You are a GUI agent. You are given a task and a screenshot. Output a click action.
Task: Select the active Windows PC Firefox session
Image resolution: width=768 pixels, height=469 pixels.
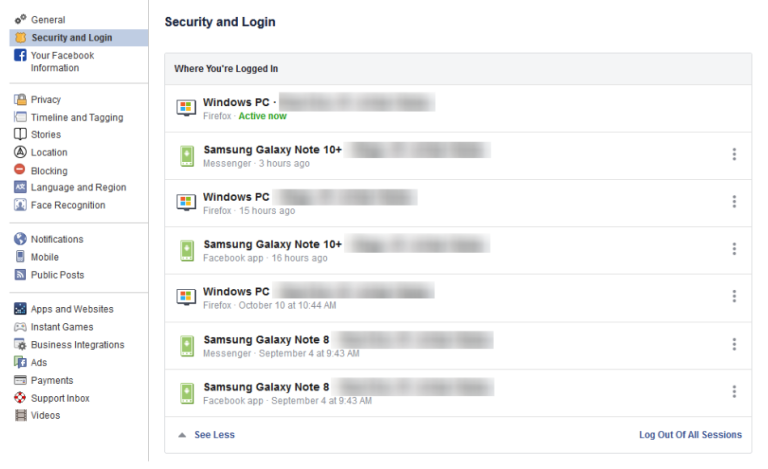(x=240, y=108)
